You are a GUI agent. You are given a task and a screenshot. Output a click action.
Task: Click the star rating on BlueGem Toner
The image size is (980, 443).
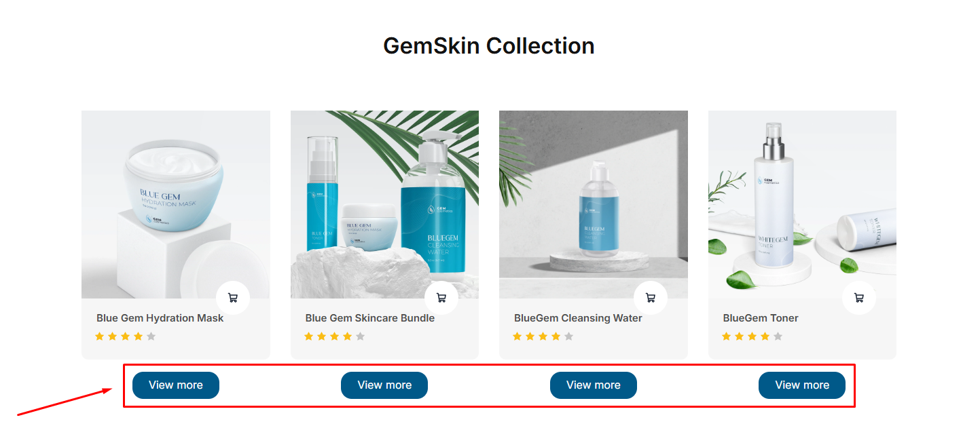tap(752, 336)
